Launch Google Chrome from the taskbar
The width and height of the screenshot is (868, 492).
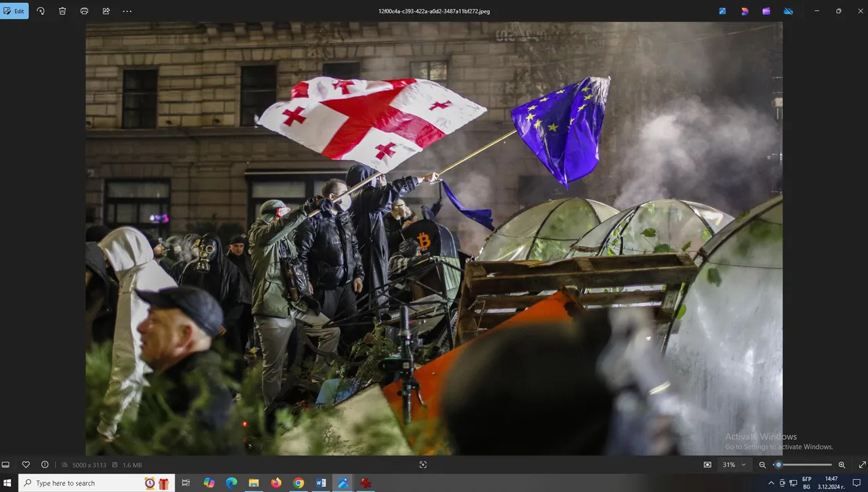point(298,483)
